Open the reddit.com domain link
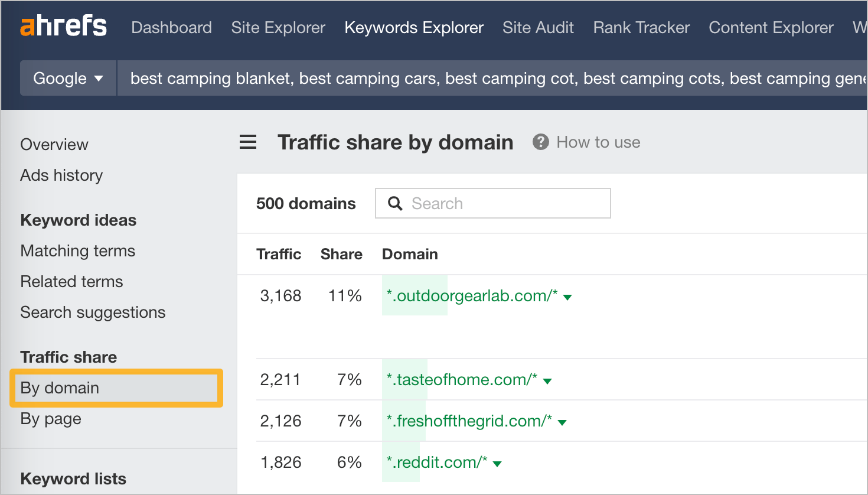Viewport: 868px width, 495px height. [437, 462]
